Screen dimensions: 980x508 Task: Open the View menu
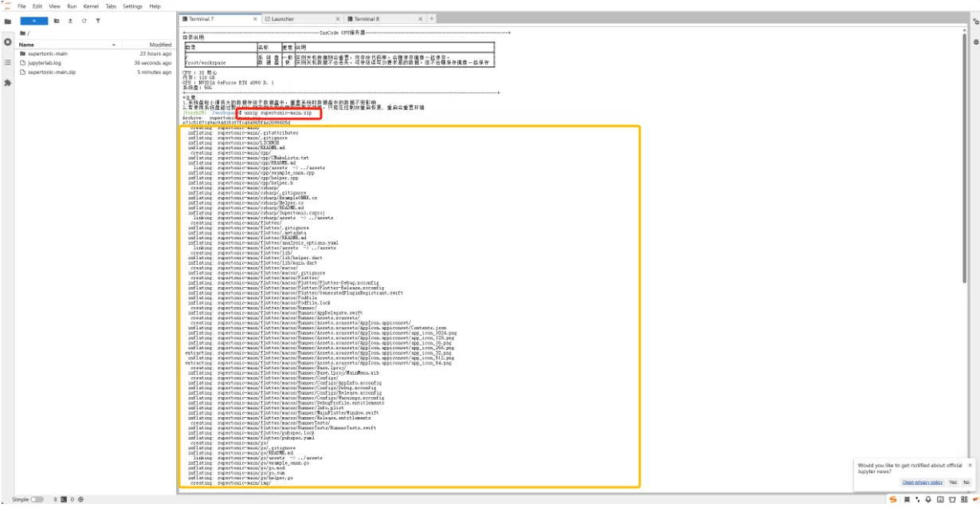pos(54,6)
